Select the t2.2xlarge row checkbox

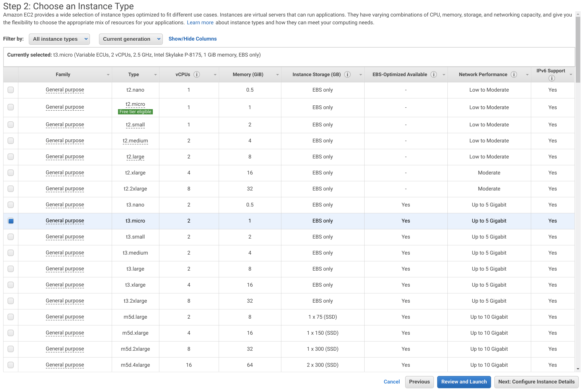pos(11,189)
